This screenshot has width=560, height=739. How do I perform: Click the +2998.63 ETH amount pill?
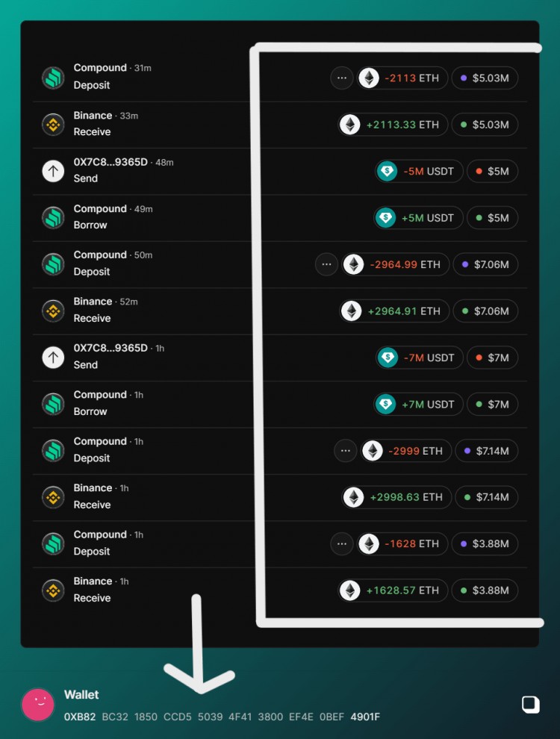point(396,497)
